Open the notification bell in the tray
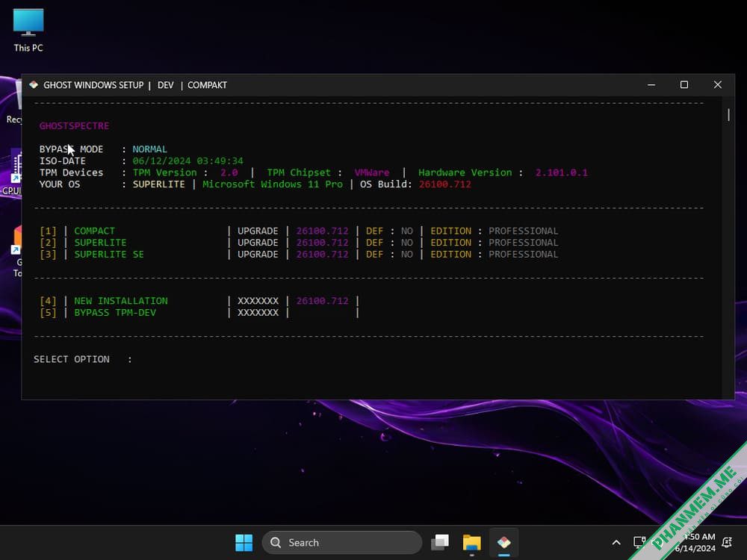 click(727, 542)
